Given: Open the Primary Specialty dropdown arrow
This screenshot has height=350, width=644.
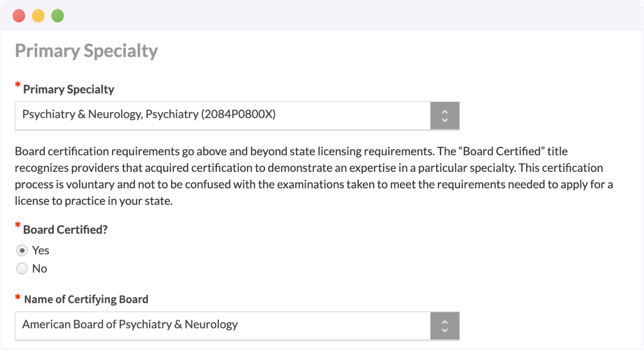Looking at the screenshot, I should point(445,116).
